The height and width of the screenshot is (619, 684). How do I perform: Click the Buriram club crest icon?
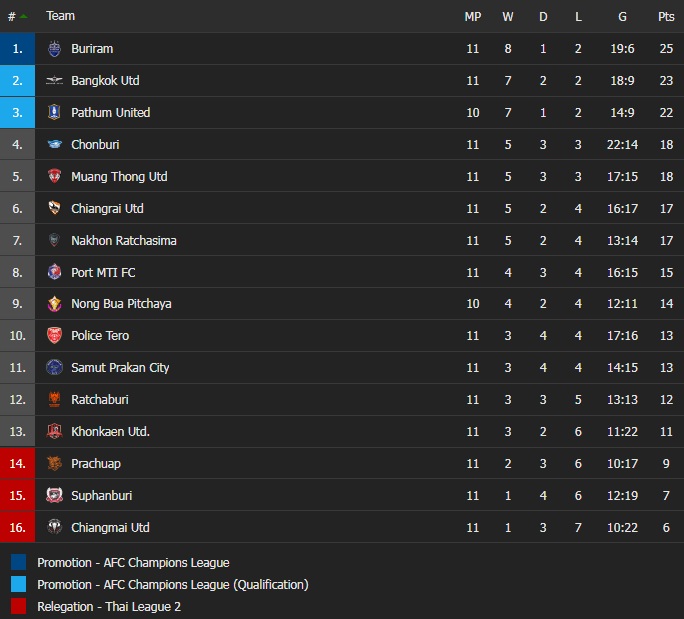(54, 49)
